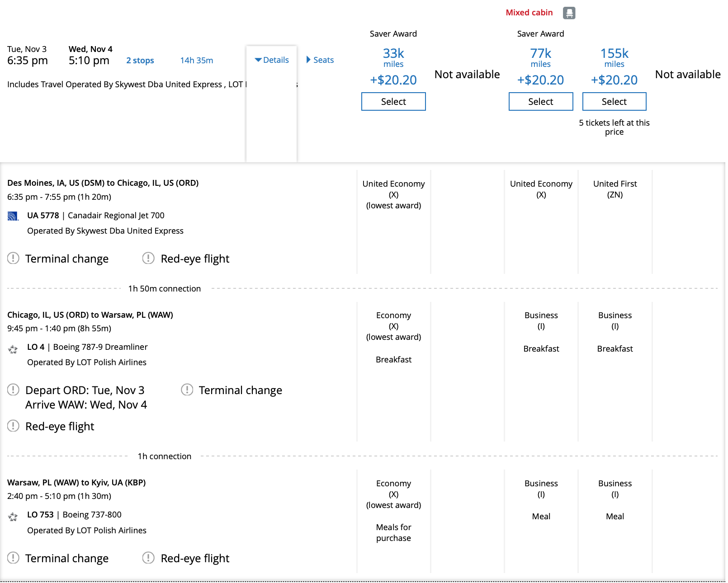
Task: Click the Terminal change alert icon on Chicago-Warsaw leg
Action: point(187,390)
